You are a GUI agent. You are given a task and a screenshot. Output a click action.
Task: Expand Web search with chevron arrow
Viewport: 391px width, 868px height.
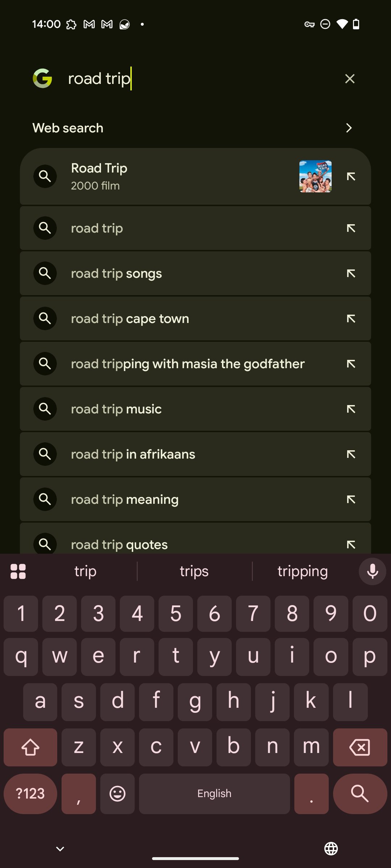pos(349,128)
